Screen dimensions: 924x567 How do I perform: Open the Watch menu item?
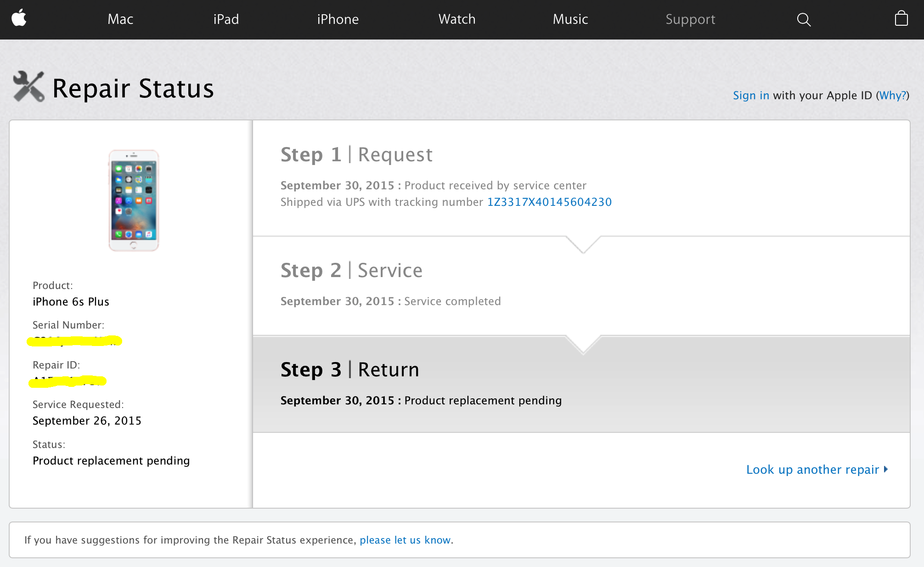coord(457,19)
